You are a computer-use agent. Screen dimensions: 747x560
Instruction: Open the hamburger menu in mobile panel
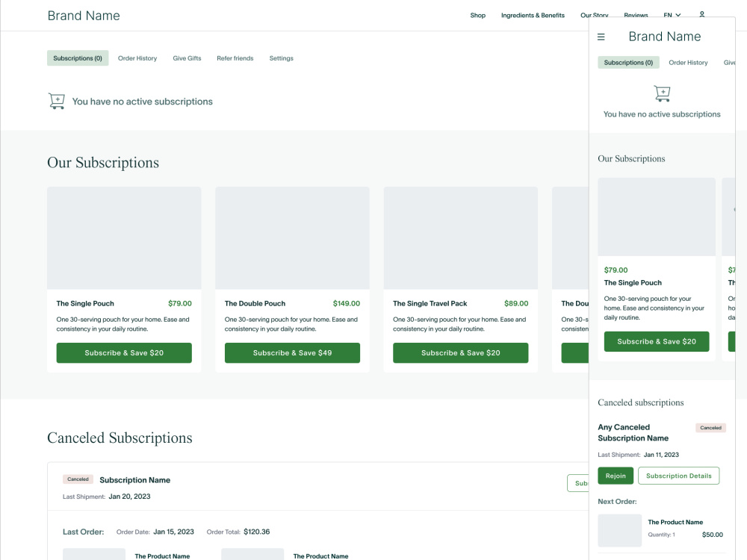[x=601, y=37]
